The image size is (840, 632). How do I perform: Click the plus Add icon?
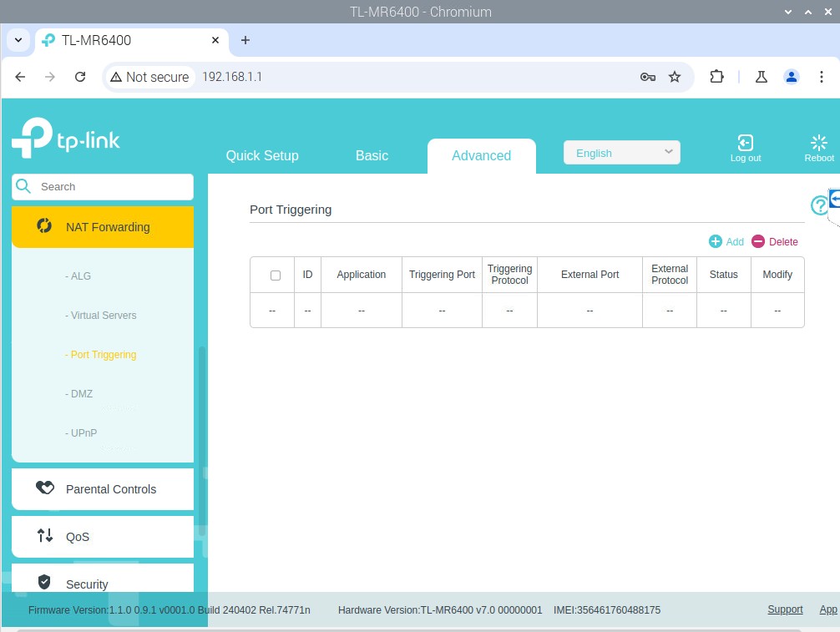point(716,241)
